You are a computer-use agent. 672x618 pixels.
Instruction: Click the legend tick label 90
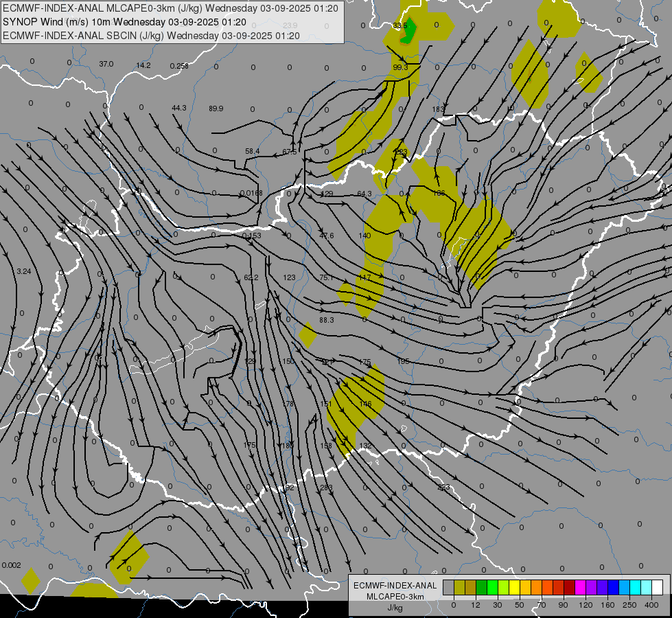[x=563, y=605]
